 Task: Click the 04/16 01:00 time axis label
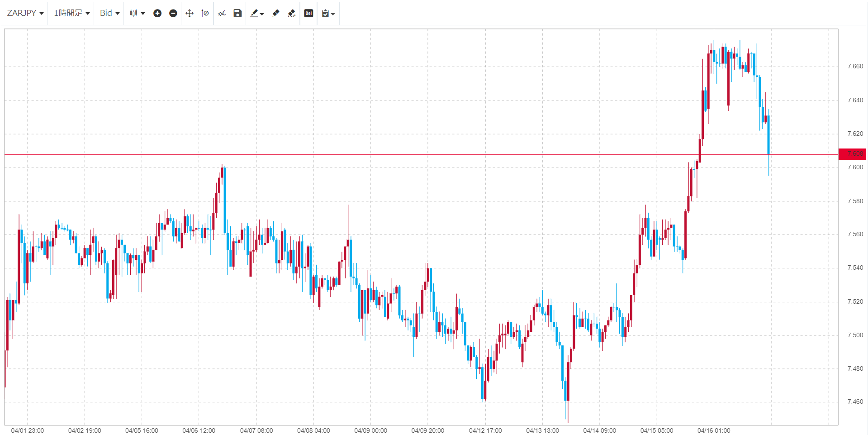[714, 430]
